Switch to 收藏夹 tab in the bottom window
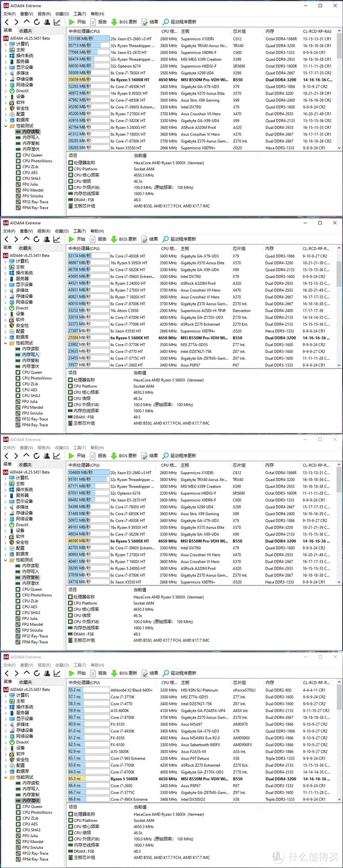The width and height of the screenshot is (343, 868). pyautogui.click(x=25, y=682)
